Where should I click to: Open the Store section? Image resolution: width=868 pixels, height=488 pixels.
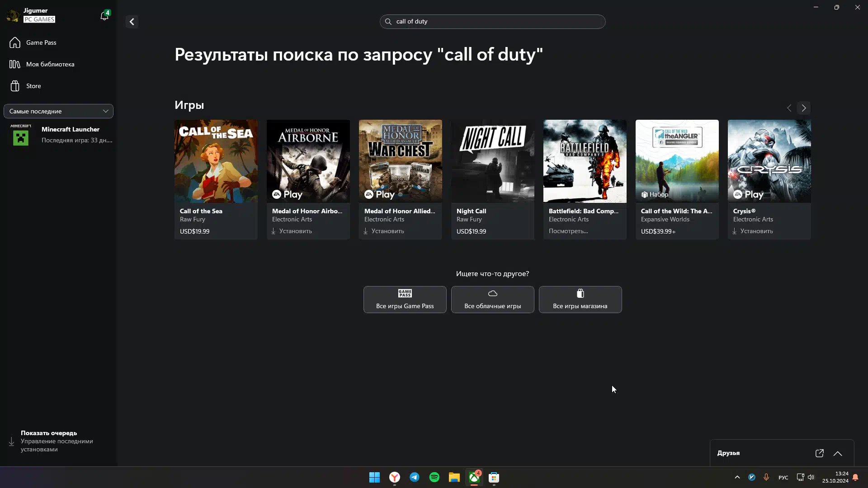[58, 86]
